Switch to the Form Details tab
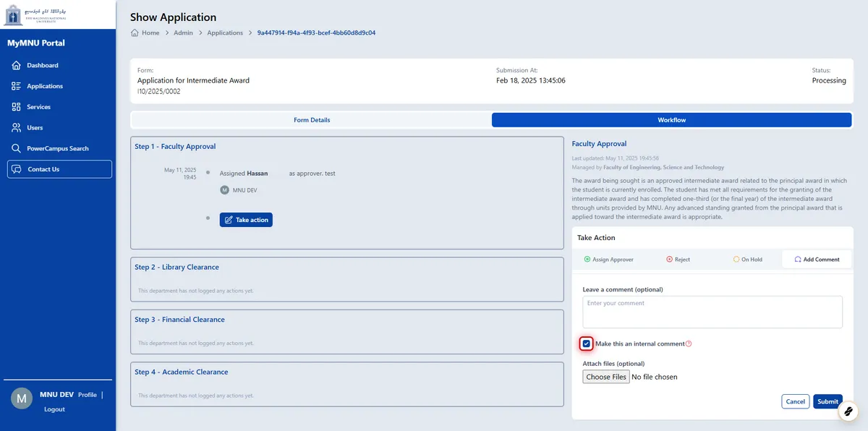Screen dimensions: 868x431 312,120
